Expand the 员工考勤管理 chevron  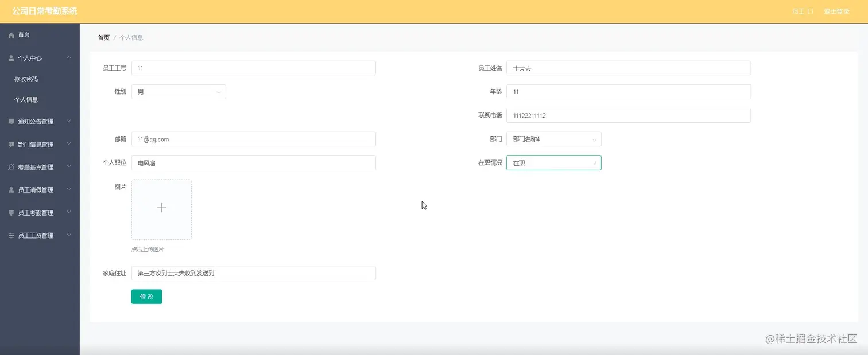(x=69, y=212)
